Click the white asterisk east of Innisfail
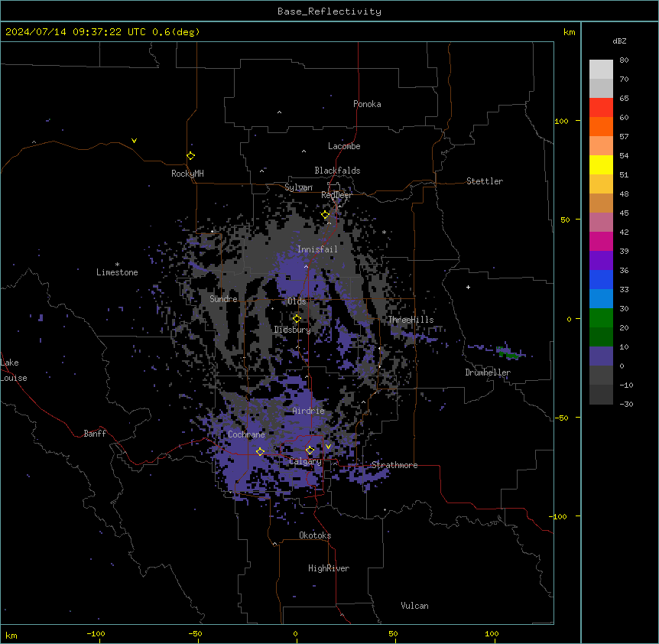This screenshot has height=644, width=659. click(x=384, y=232)
